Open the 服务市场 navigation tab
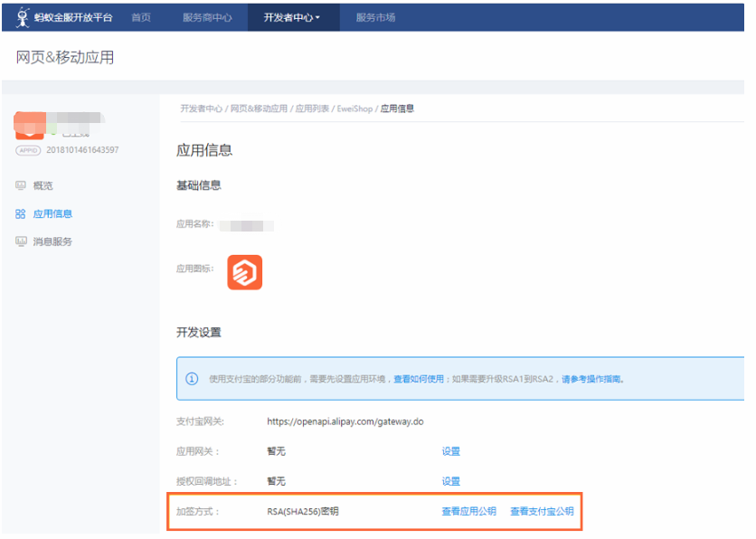Image resolution: width=756 pixels, height=539 pixels. [x=375, y=18]
